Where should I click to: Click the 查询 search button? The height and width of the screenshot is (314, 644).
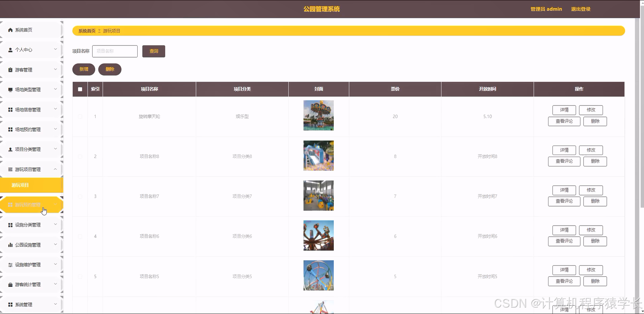pos(154,51)
